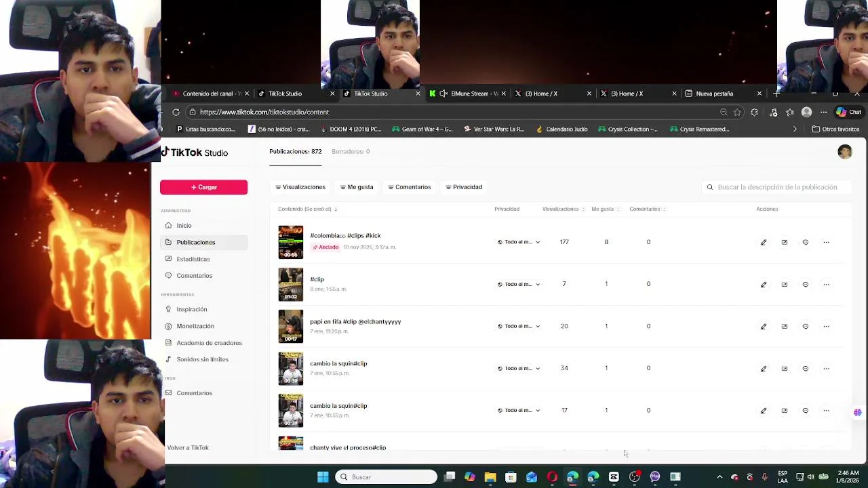
Task: Click the red Cargar upload button
Action: [203, 187]
